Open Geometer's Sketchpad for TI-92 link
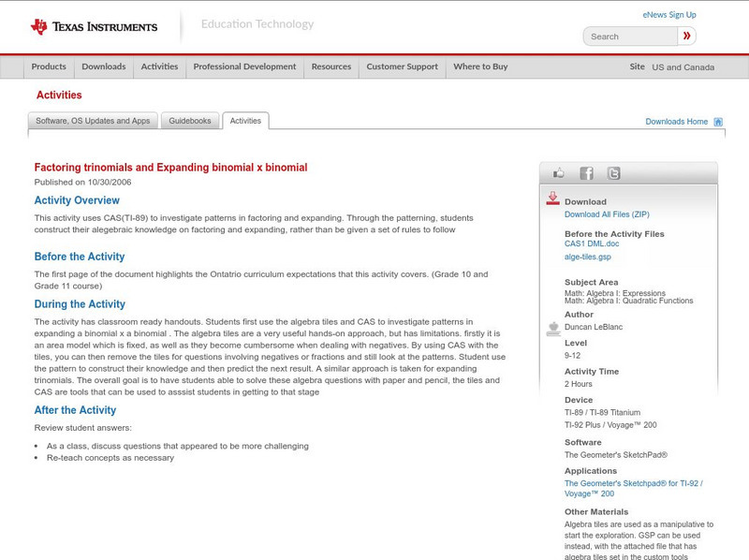This screenshot has height=560, width=749. pos(634,488)
